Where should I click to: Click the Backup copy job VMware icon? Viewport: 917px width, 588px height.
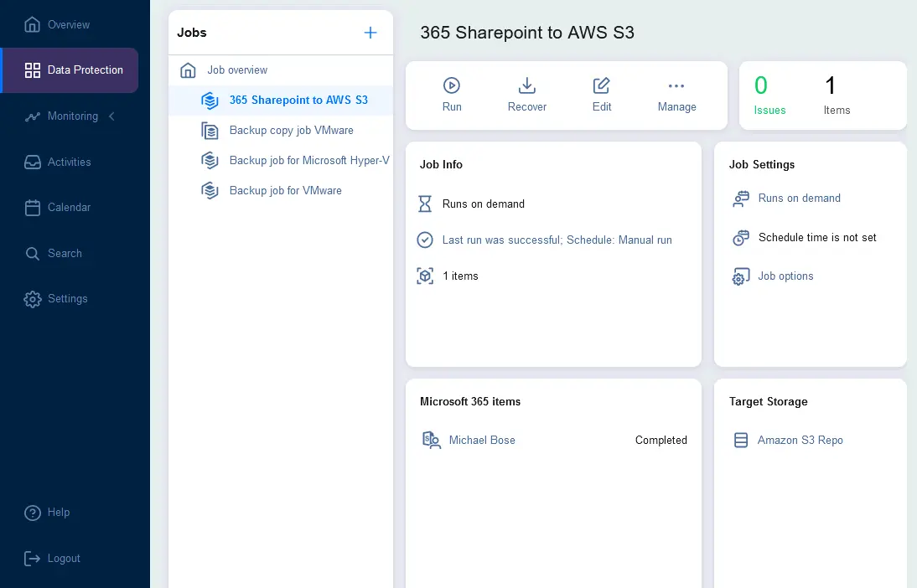tap(210, 131)
